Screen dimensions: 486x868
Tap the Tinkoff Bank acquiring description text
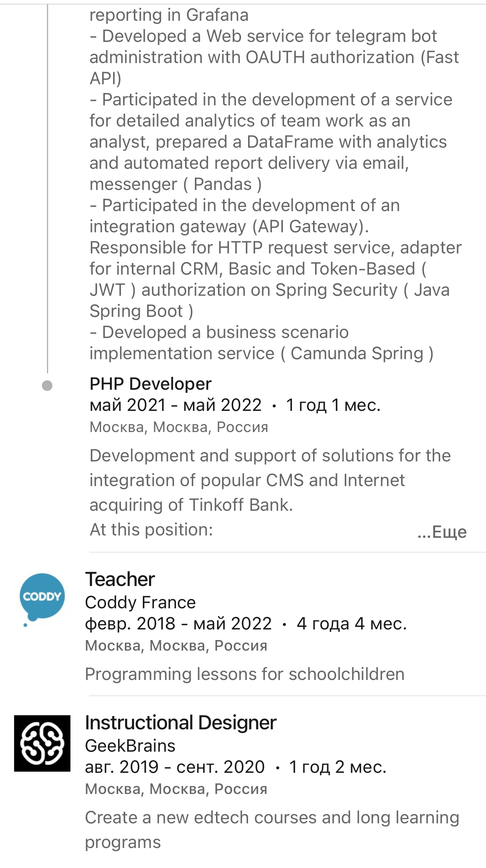coord(270,480)
